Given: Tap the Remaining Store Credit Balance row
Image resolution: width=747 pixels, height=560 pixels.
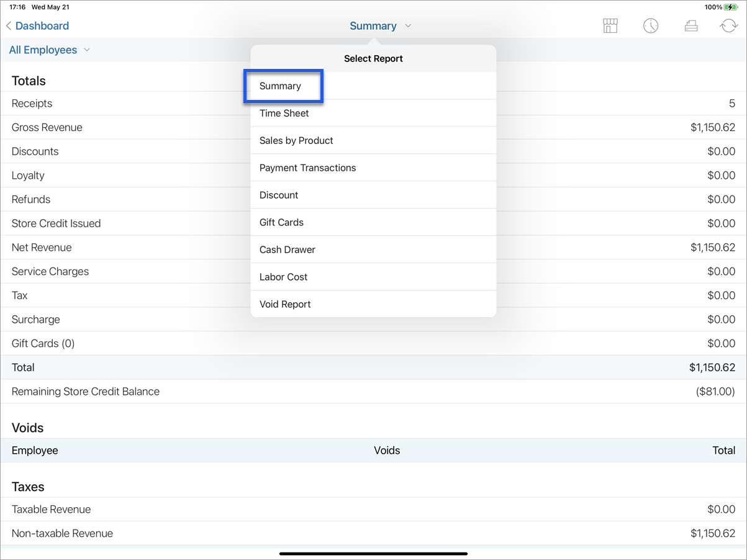Looking at the screenshot, I should click(373, 392).
